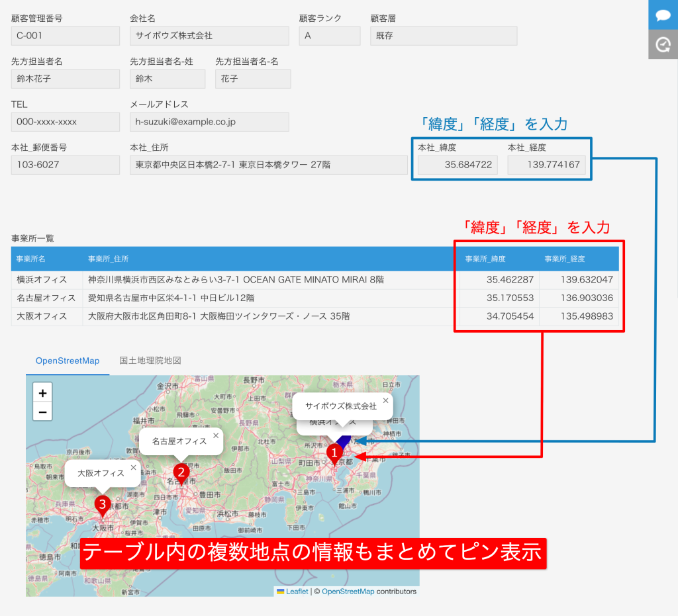The image size is (678, 616).
Task: Switch to the OpenStreetMap tab
Action: (68, 361)
